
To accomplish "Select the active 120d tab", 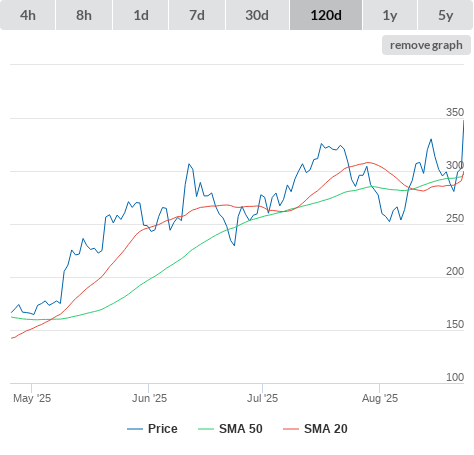I will pos(326,15).
